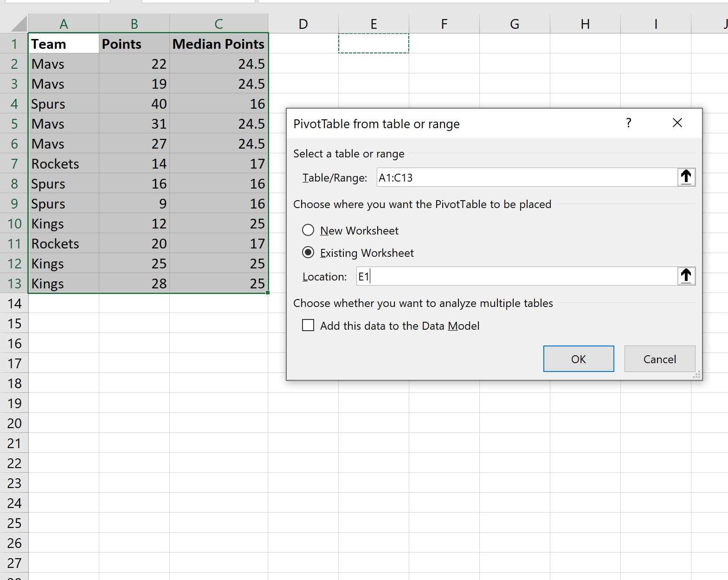Select the New Worksheet radio option
The height and width of the screenshot is (580, 728).
[x=308, y=230]
